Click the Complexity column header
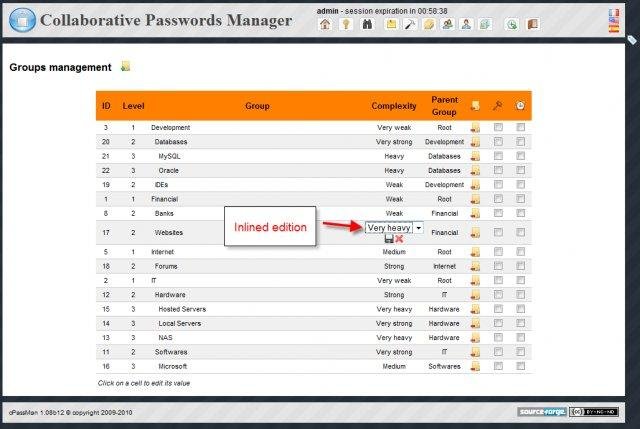Viewport: 640px width, 429px height. tap(394, 106)
